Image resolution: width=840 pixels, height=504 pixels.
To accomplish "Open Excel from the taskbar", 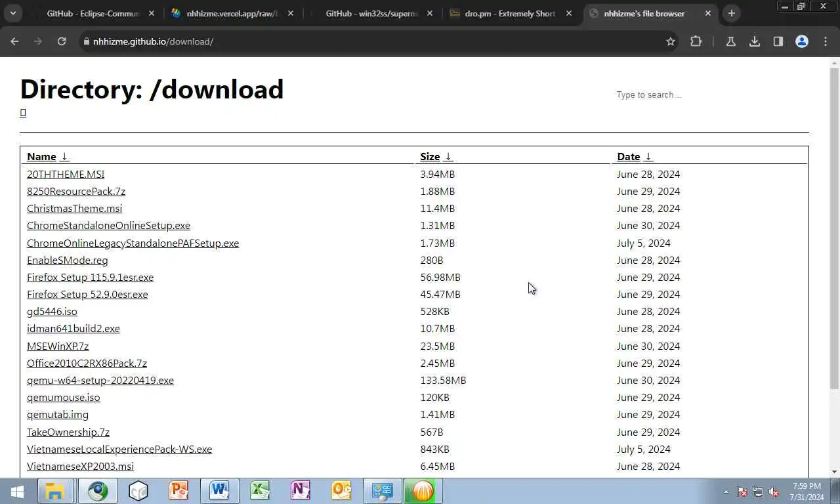I will (260, 491).
